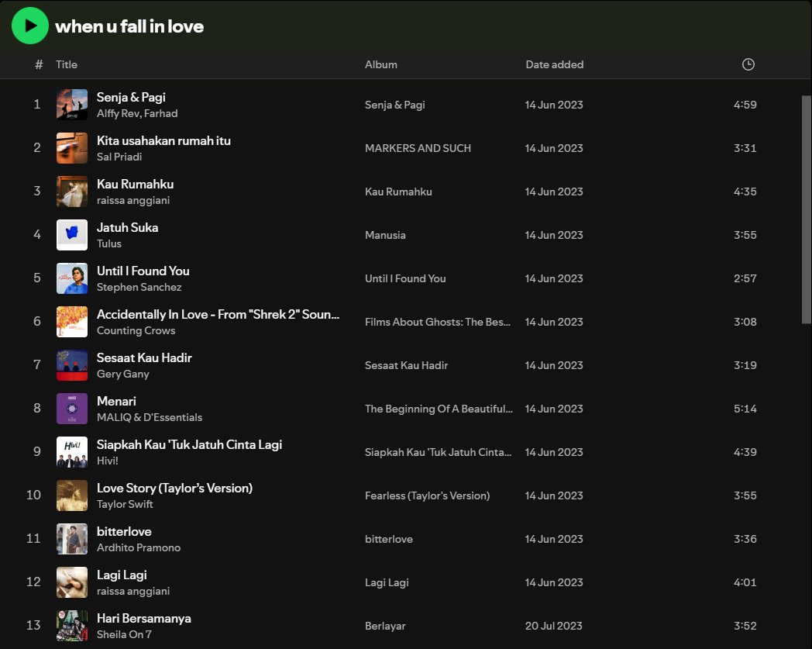This screenshot has width=812, height=649.
Task: Click the duration clock column icon
Action: tap(748, 64)
